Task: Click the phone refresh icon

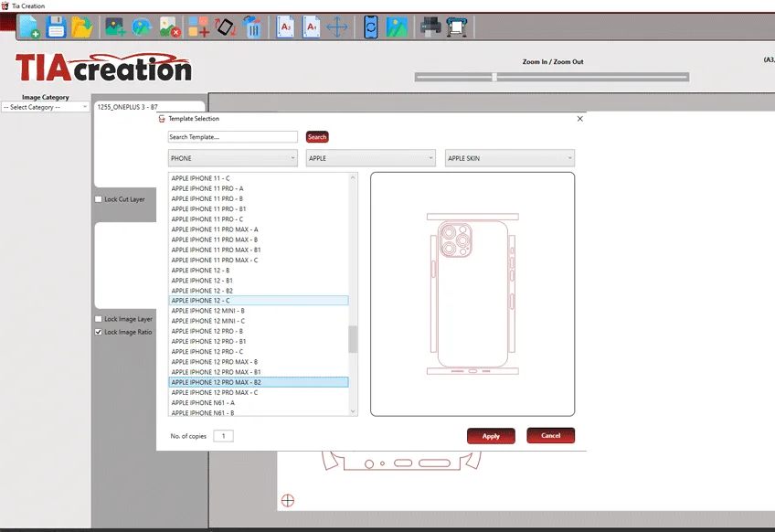Action: [x=371, y=27]
